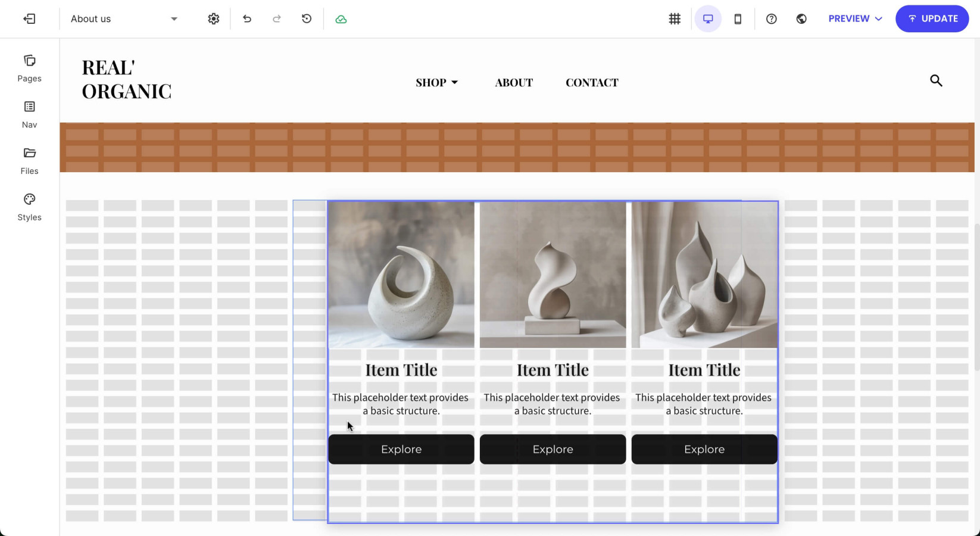Open the help icon

pyautogui.click(x=772, y=19)
